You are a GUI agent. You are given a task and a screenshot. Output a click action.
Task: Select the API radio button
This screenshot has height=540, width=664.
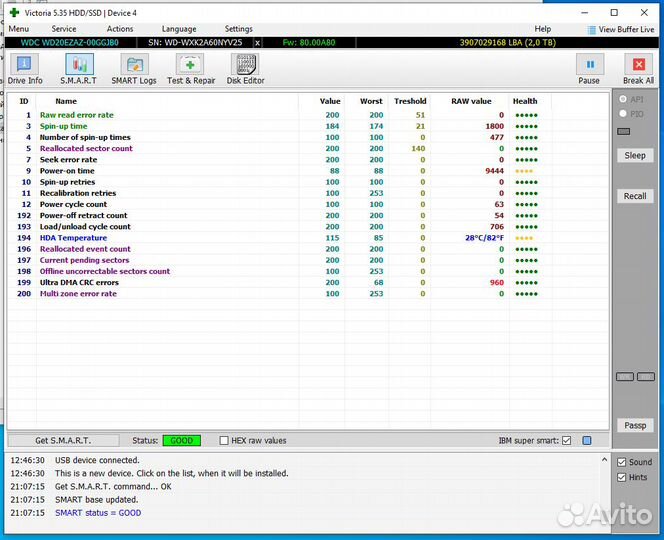tap(624, 100)
